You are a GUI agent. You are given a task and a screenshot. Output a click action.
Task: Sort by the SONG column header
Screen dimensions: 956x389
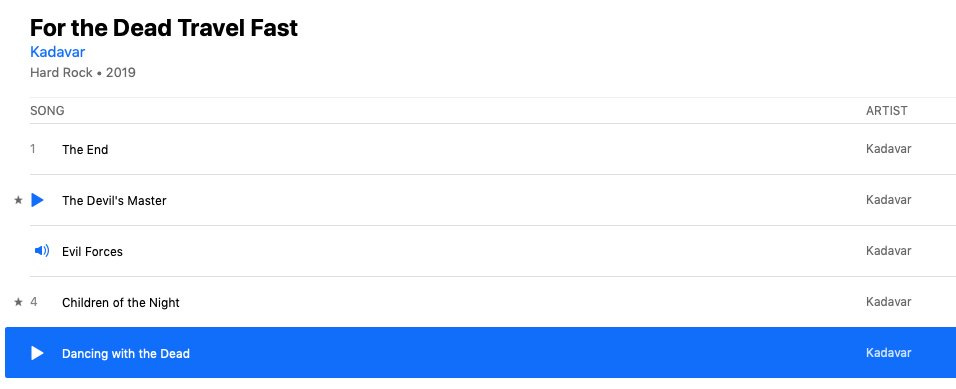47,111
